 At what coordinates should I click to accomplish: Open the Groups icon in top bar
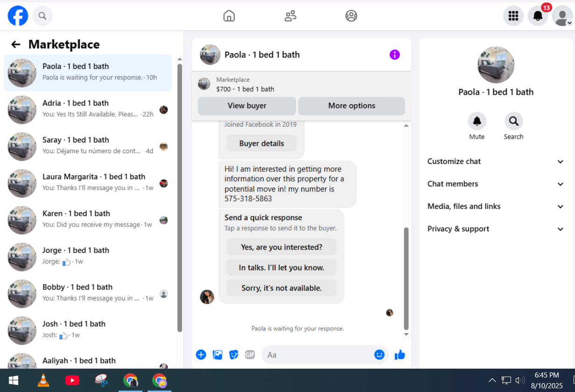(351, 16)
